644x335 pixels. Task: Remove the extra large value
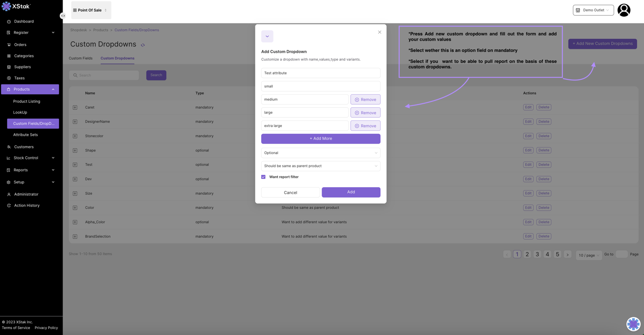click(x=365, y=126)
